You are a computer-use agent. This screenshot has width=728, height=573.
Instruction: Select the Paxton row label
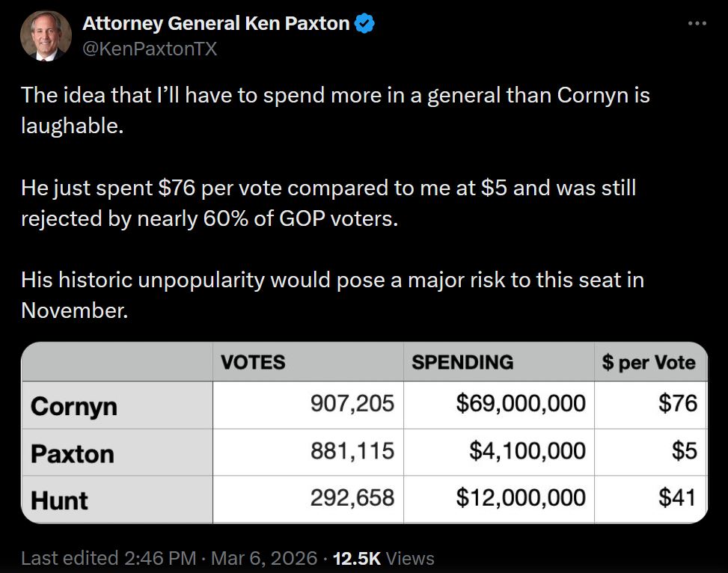tap(73, 453)
